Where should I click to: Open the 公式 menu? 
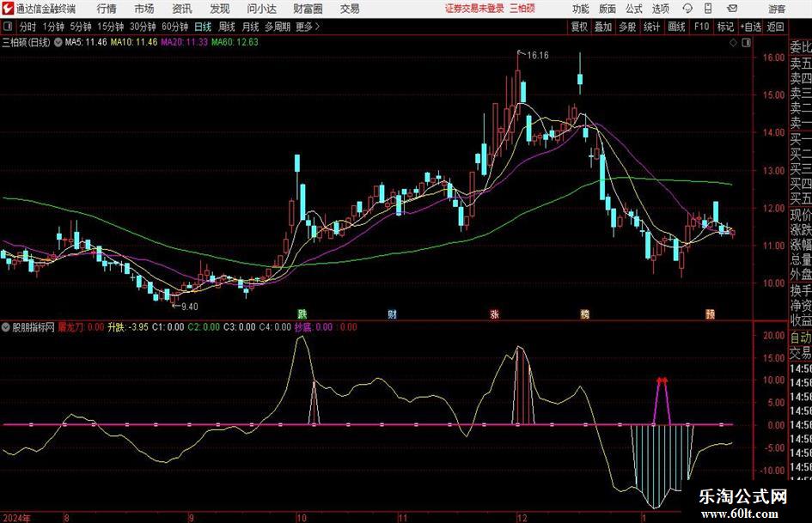(x=634, y=9)
